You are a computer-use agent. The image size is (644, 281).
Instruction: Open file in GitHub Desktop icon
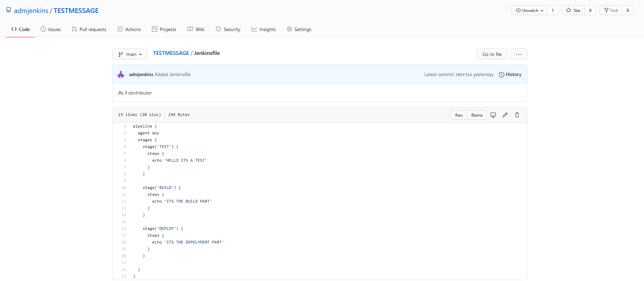(493, 115)
